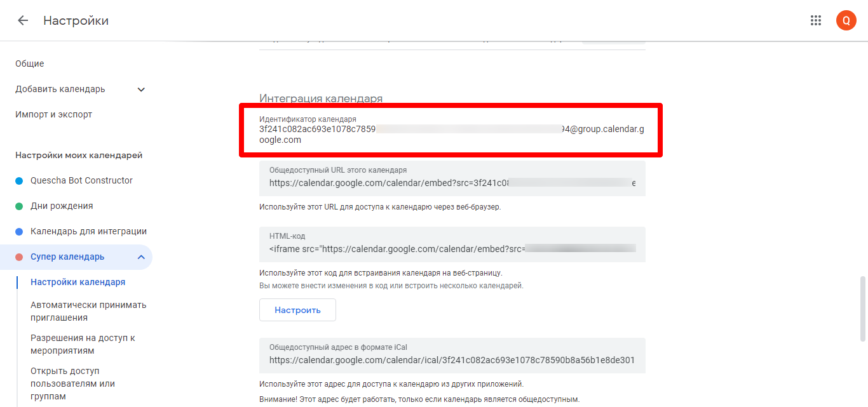
Task: Select Quescha Bot Constructor calendar
Action: point(81,180)
